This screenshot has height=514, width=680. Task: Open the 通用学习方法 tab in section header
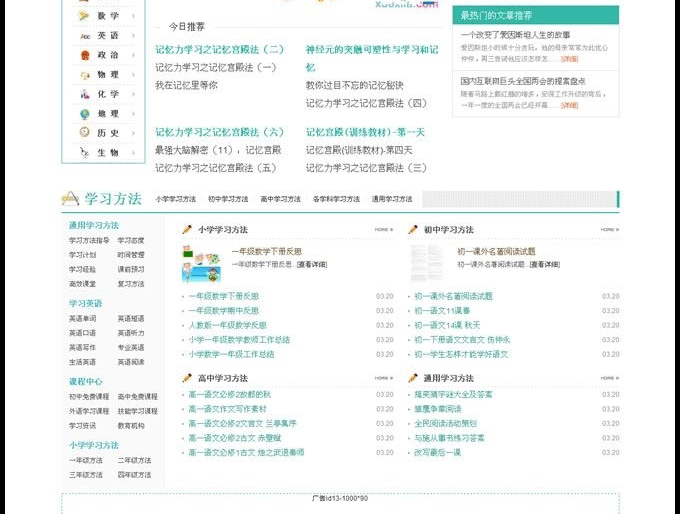click(392, 199)
